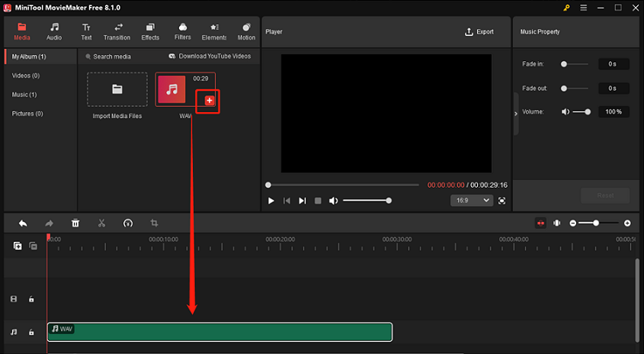This screenshot has height=354, width=644.
Task: Split clip with scissors icon
Action: tap(102, 224)
